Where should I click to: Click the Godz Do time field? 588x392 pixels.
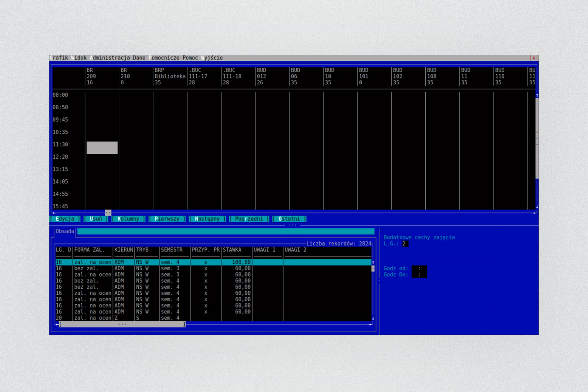pos(419,274)
